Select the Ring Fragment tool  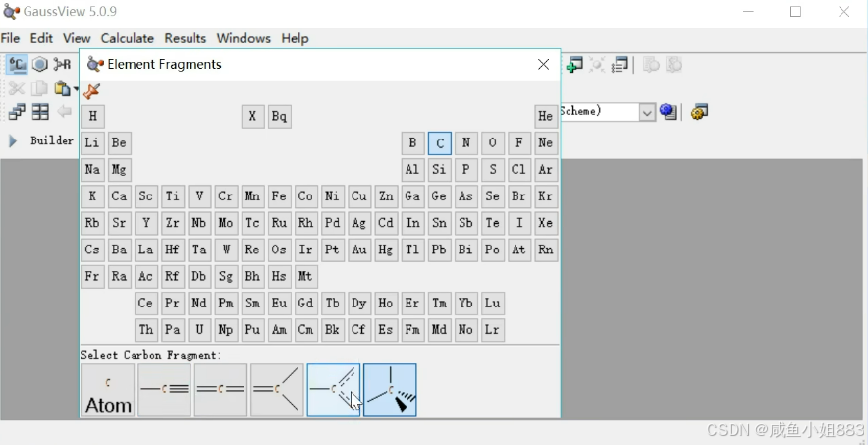(x=40, y=65)
